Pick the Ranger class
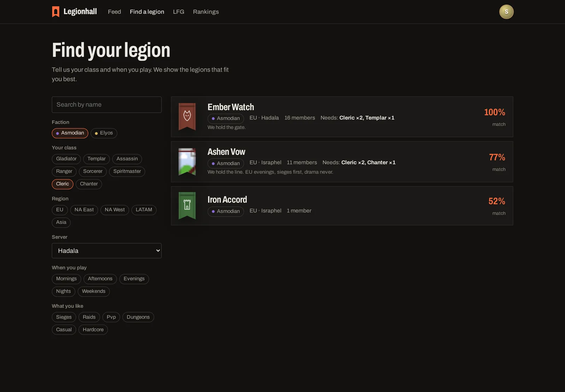The width and height of the screenshot is (565, 392). pyautogui.click(x=64, y=171)
